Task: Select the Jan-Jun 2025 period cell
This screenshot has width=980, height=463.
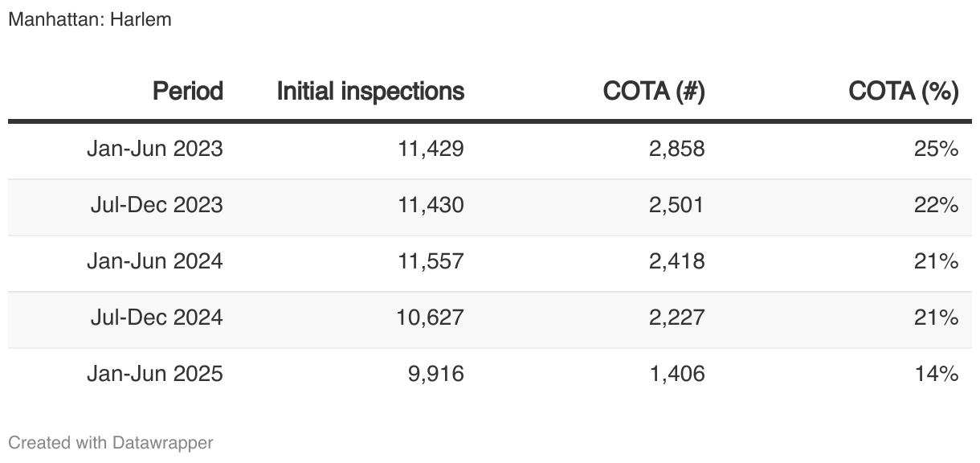Action: coord(155,374)
